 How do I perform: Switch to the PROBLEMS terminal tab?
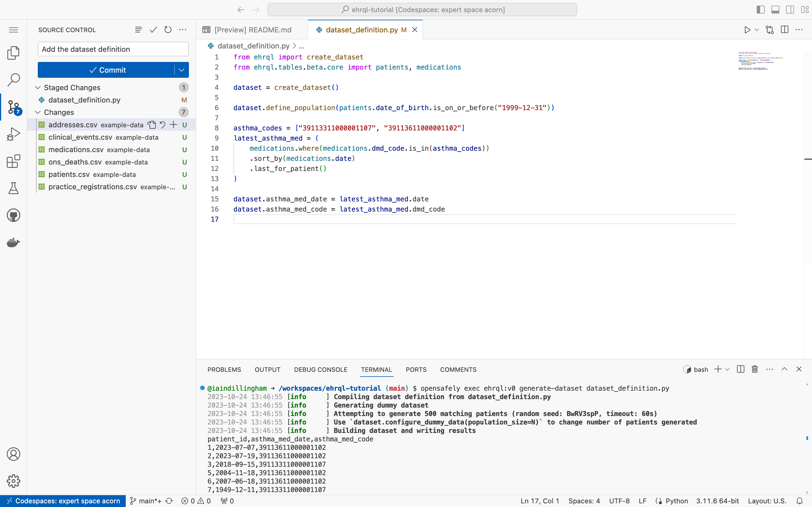[224, 369]
